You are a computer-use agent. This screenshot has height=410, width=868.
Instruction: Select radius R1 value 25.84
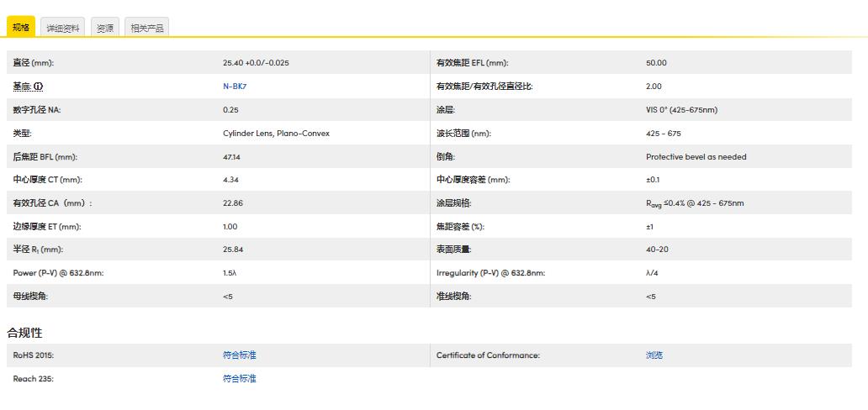click(232, 250)
